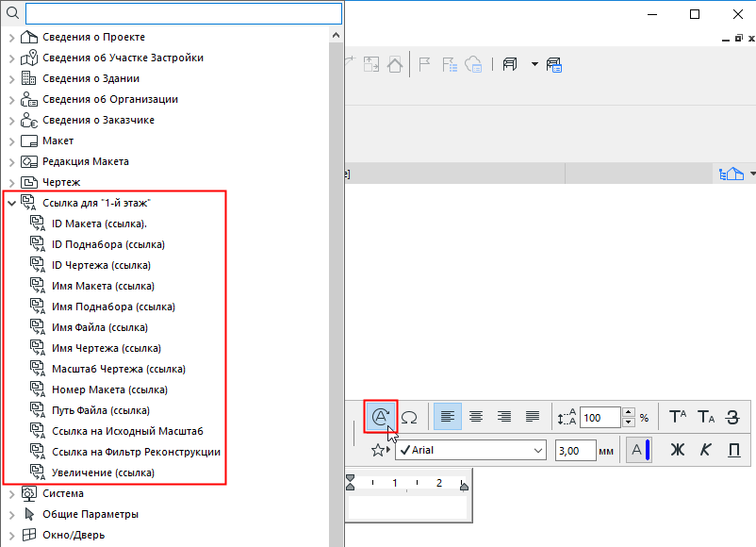Expand the Общие Параметры group
This screenshot has height=547, width=756.
(x=12, y=514)
